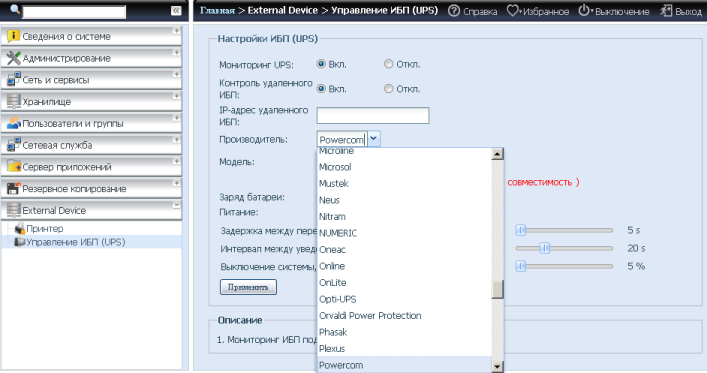Select Neus from manufacturer list

click(x=404, y=200)
